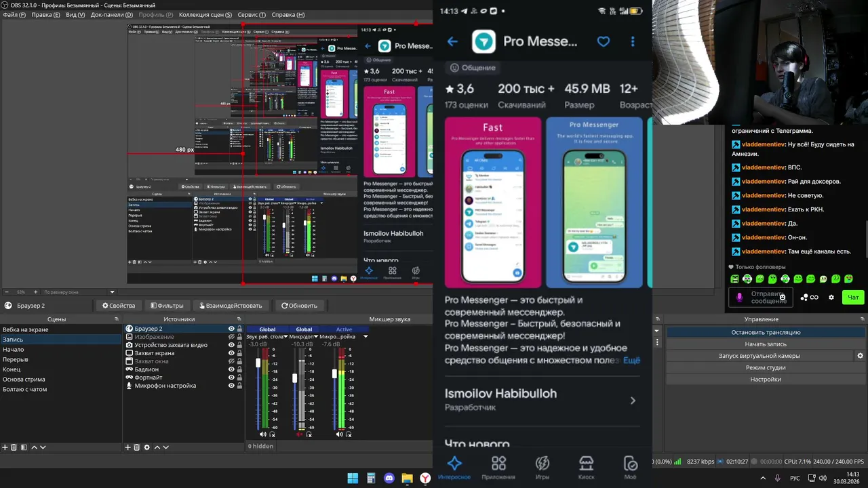This screenshot has height=488, width=868.
Task: Hide Устройство захвата видео source
Action: tap(231, 345)
